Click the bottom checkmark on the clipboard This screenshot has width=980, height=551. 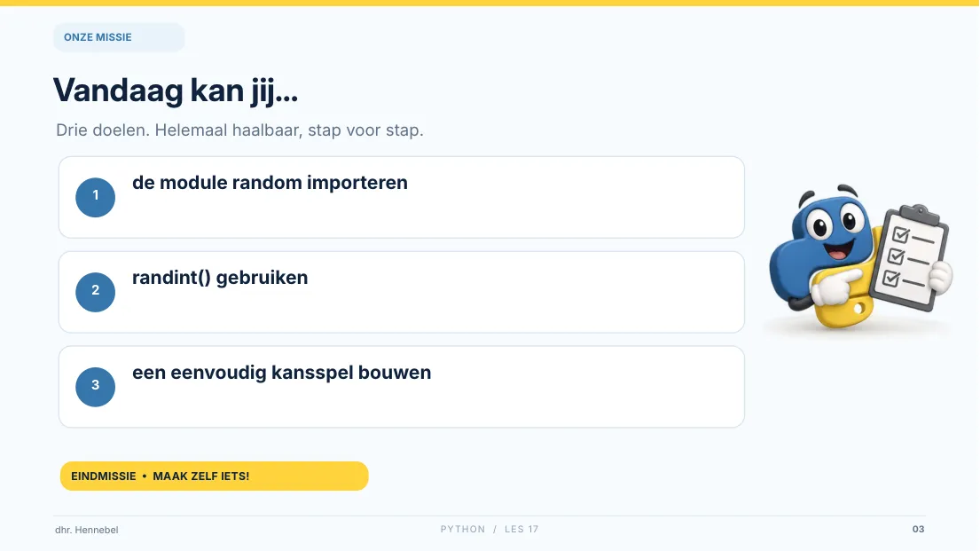coord(890,279)
